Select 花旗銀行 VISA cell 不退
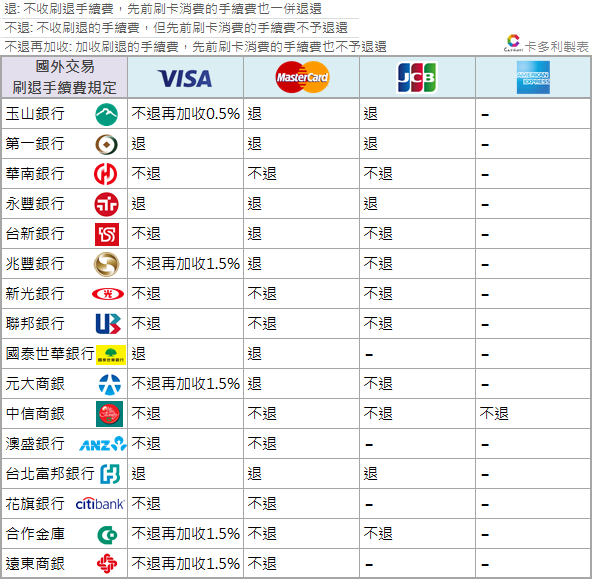This screenshot has height=579, width=592. 185,504
